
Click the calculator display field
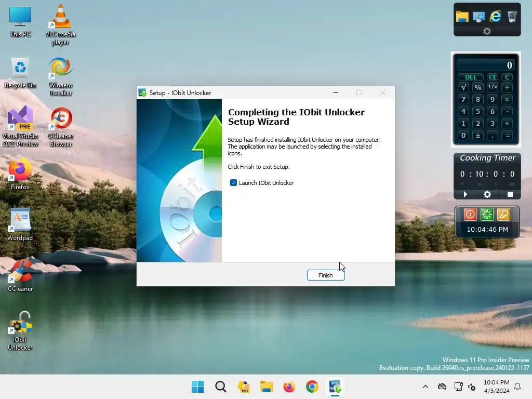[486, 65]
